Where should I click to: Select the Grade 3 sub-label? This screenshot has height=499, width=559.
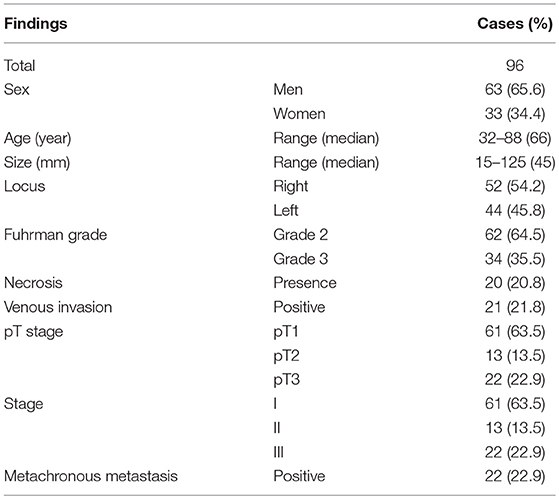(x=301, y=259)
